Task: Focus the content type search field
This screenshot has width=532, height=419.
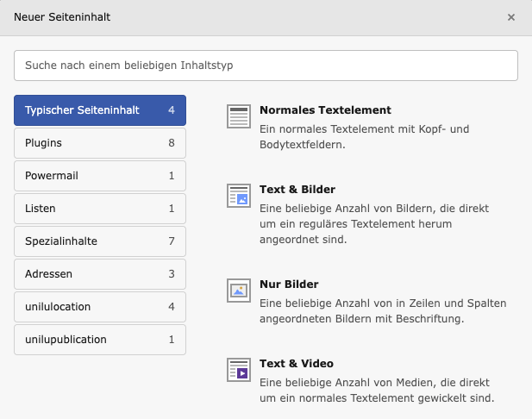Action: [266, 66]
